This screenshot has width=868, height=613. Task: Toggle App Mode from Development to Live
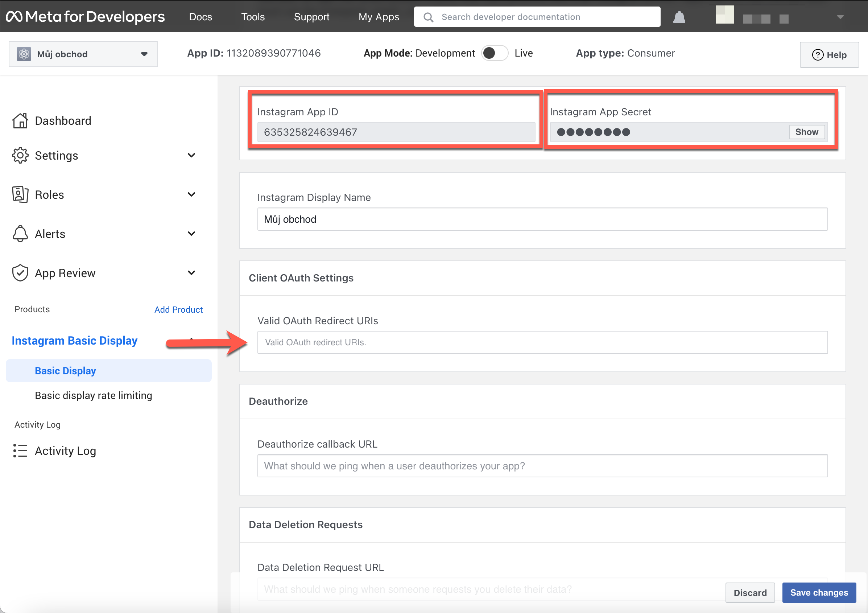(495, 53)
